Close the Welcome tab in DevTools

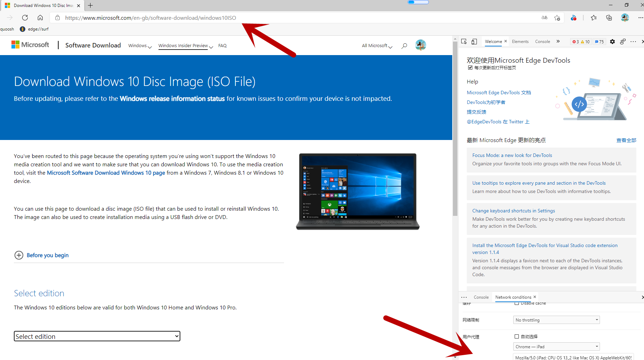click(x=506, y=41)
